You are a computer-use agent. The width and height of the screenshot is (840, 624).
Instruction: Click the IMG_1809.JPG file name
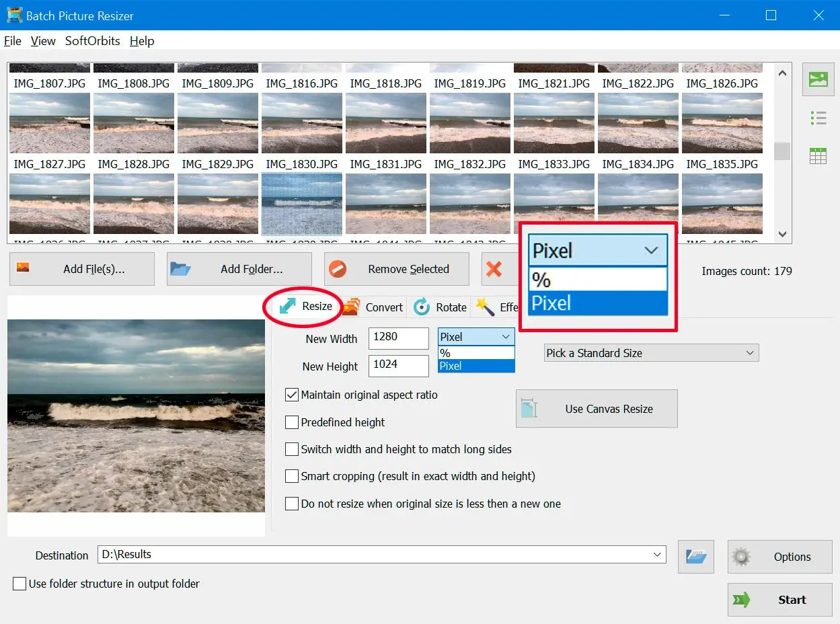coord(218,83)
